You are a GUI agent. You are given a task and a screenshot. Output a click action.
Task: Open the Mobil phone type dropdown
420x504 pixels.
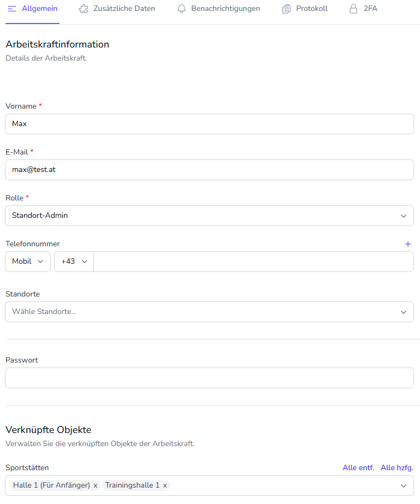click(x=28, y=262)
